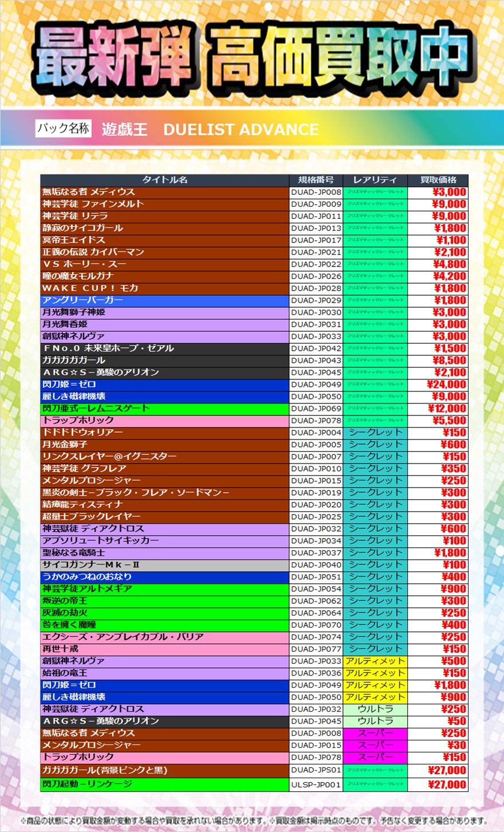Viewport: 504px width, 832px height.
Task: Select 閃刀起動ーリンケージ card name
Action: [x=87, y=784]
